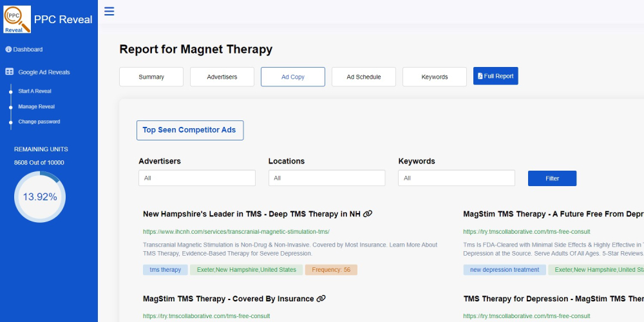Open the Start A Reveal page
Image resolution: width=644 pixels, height=322 pixels.
coord(35,91)
